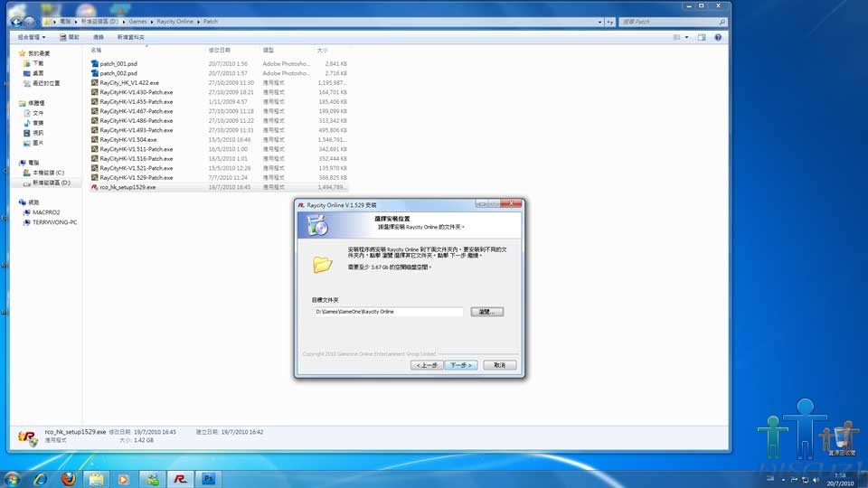Click the Raycity installer taskbar icon

[180, 479]
